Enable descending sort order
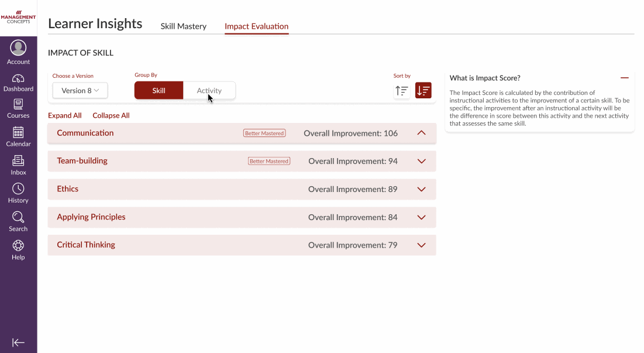 (x=423, y=91)
